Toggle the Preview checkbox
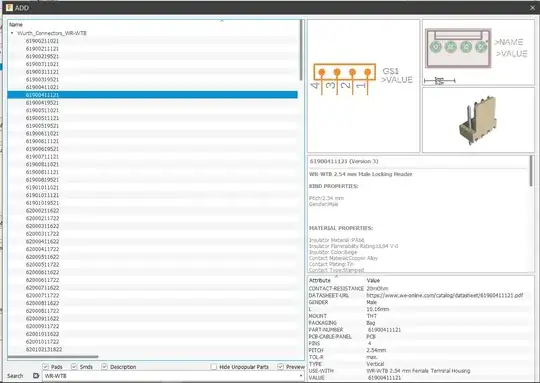This screenshot has height=383, width=540. (x=280, y=366)
